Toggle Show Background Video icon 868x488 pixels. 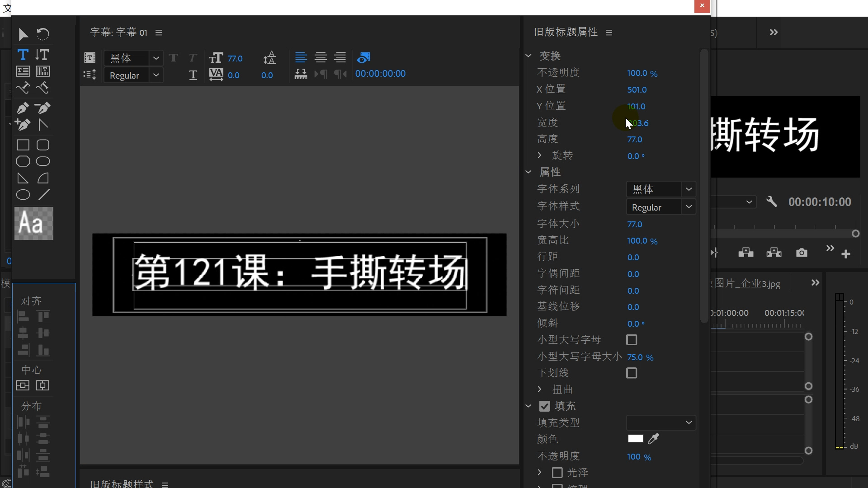pyautogui.click(x=363, y=57)
